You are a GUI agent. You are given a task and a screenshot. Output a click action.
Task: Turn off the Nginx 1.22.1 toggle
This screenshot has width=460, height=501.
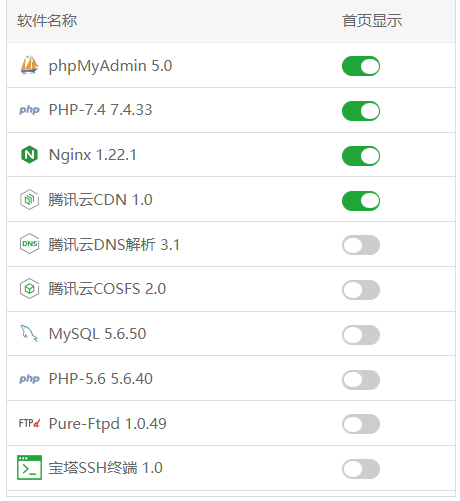[361, 156]
